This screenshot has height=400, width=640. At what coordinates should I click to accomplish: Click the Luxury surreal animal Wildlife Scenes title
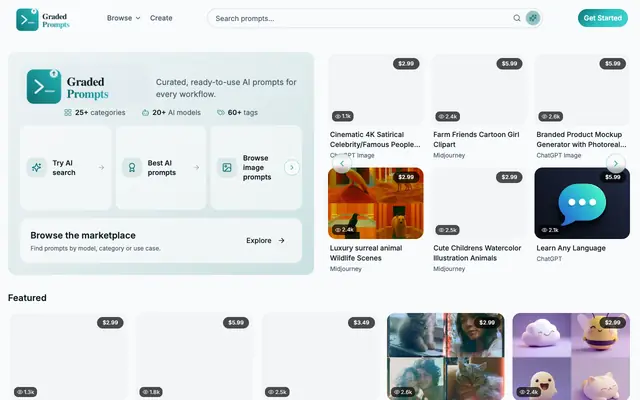coord(366,253)
